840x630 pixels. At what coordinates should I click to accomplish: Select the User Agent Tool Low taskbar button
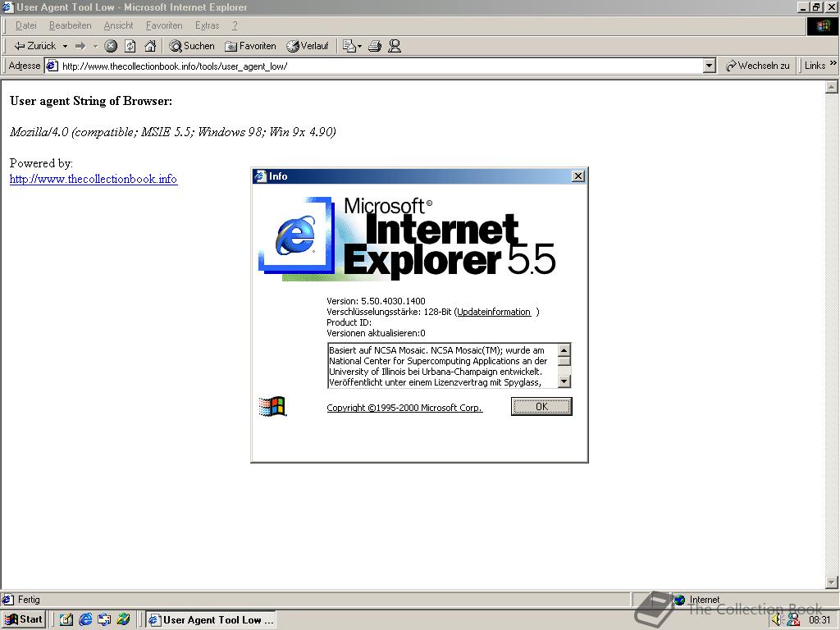pyautogui.click(x=211, y=620)
